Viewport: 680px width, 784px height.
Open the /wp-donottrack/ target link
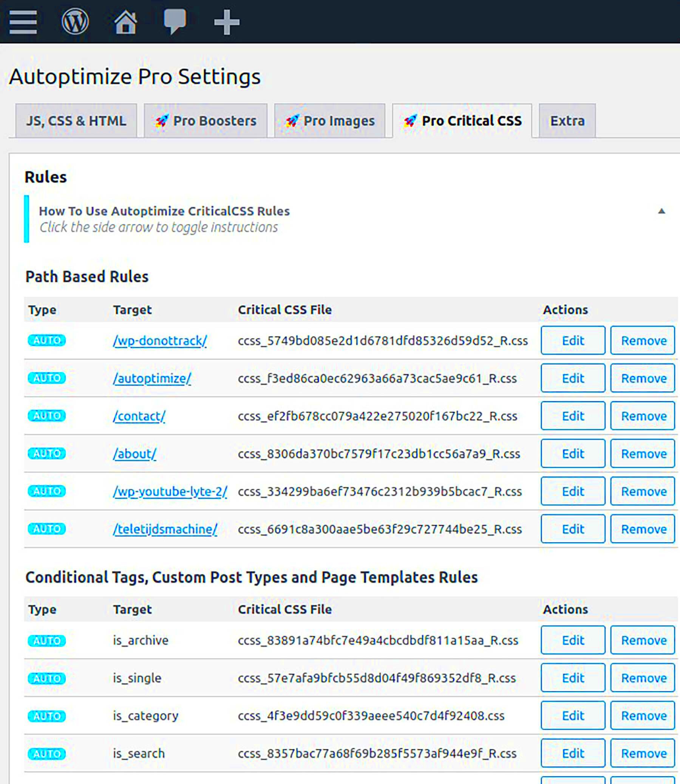[x=160, y=341]
